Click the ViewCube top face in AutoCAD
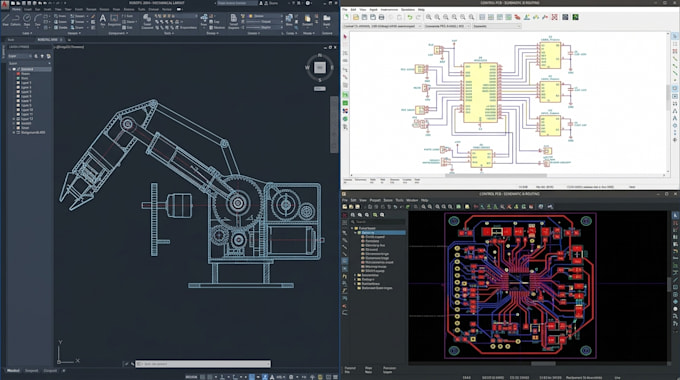Image resolution: width=680 pixels, height=380 pixels. pyautogui.click(x=320, y=67)
